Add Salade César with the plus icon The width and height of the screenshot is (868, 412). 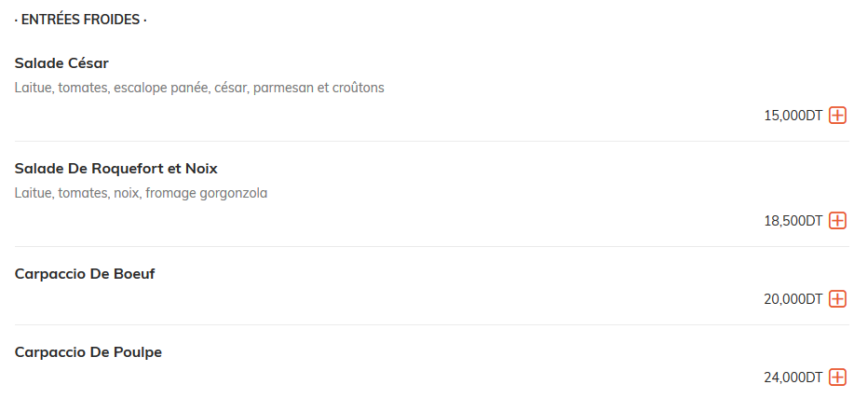coord(837,116)
